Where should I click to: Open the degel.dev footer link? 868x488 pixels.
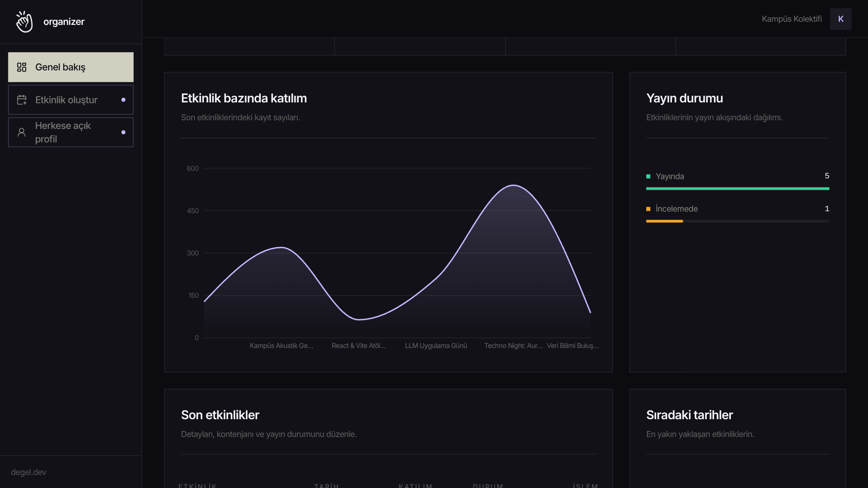pos(28,472)
